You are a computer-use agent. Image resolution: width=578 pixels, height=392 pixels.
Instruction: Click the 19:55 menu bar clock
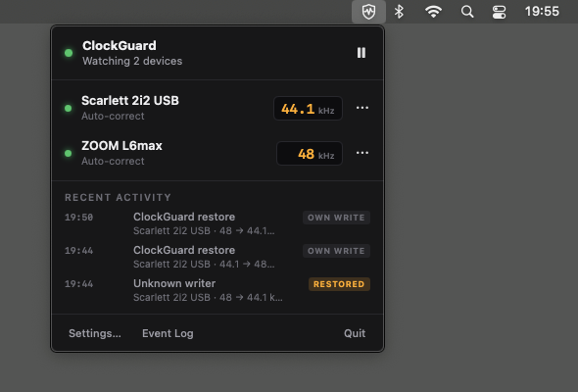542,12
